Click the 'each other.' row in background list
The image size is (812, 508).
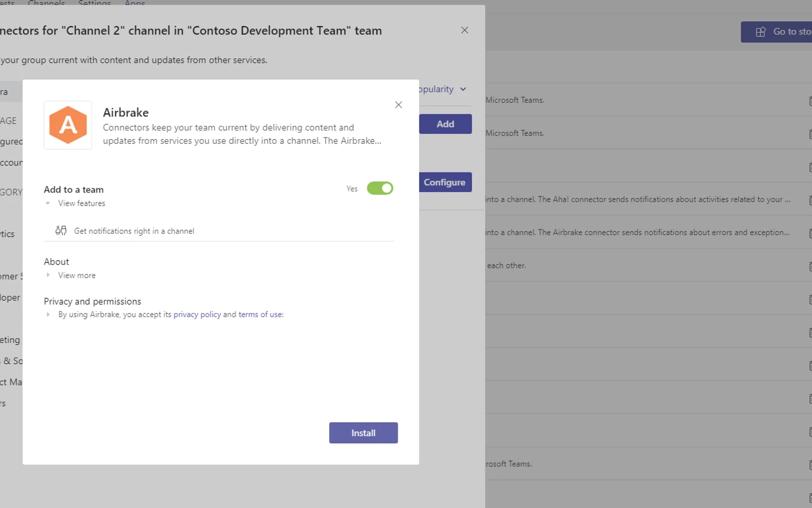(x=649, y=265)
